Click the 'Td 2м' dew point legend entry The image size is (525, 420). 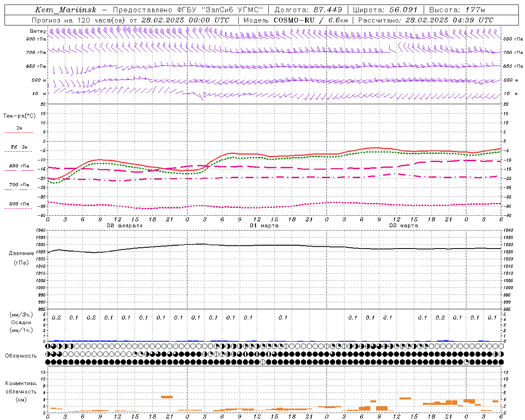click(x=19, y=147)
